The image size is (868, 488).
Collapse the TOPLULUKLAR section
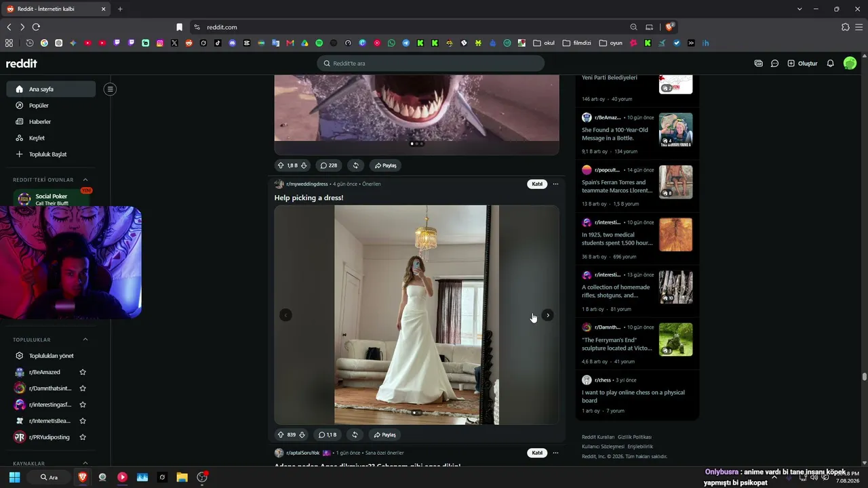point(85,340)
